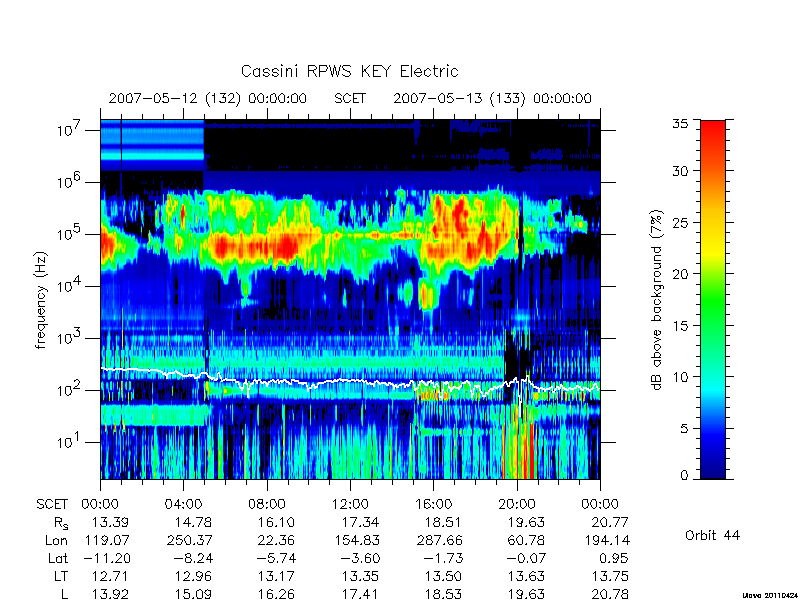Click the color bar gradient scale
The height and width of the screenshot is (600, 800).
tap(713, 299)
